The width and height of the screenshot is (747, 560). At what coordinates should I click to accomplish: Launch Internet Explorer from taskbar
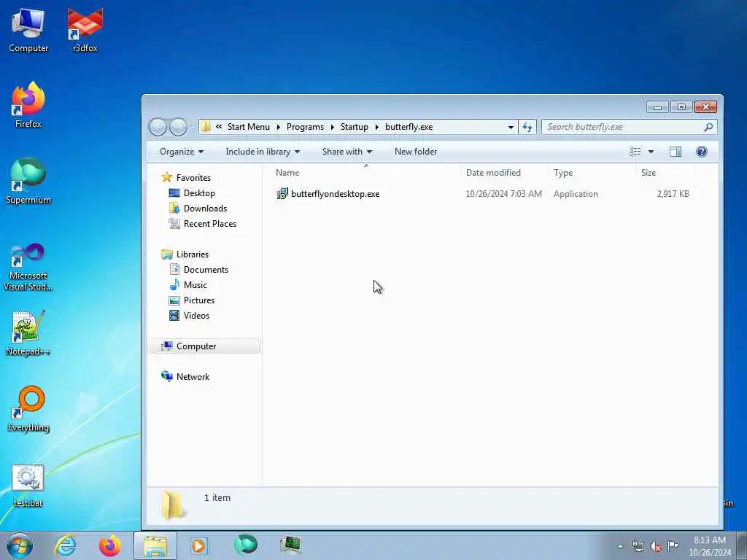click(x=65, y=545)
